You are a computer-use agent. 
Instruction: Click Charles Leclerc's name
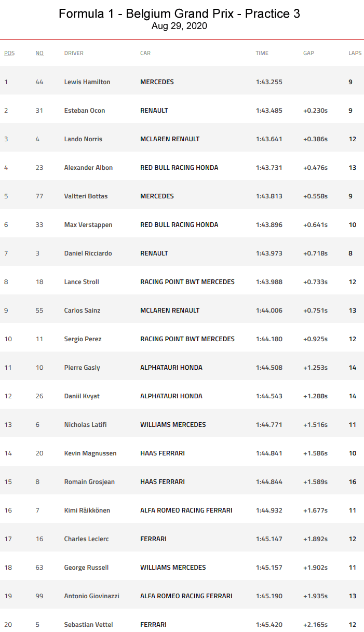(x=86, y=539)
